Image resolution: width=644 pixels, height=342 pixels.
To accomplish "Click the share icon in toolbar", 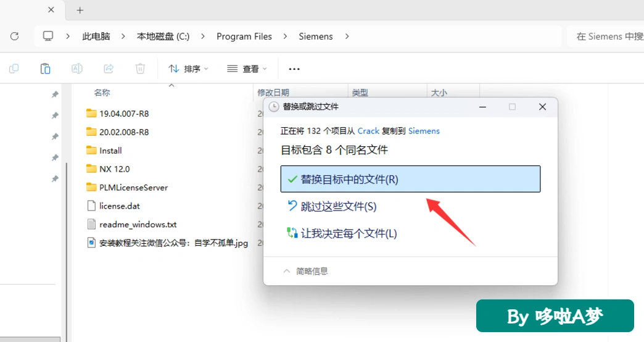I will 109,69.
